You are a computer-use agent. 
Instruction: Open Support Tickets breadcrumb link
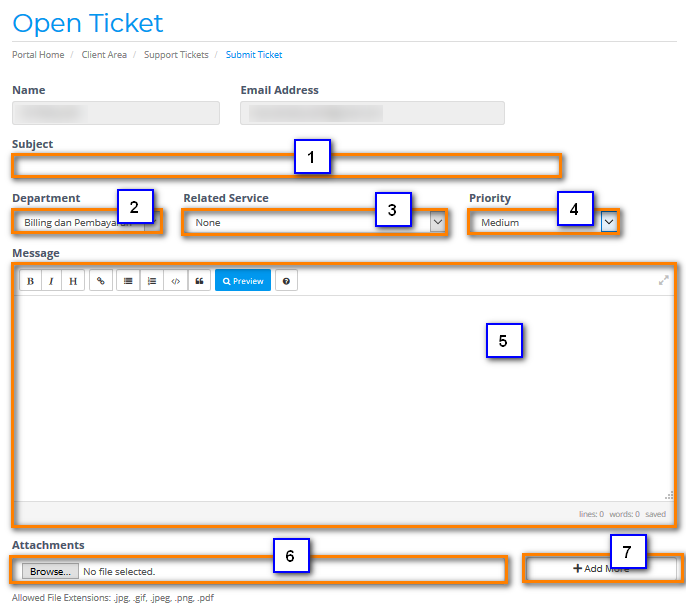175,55
